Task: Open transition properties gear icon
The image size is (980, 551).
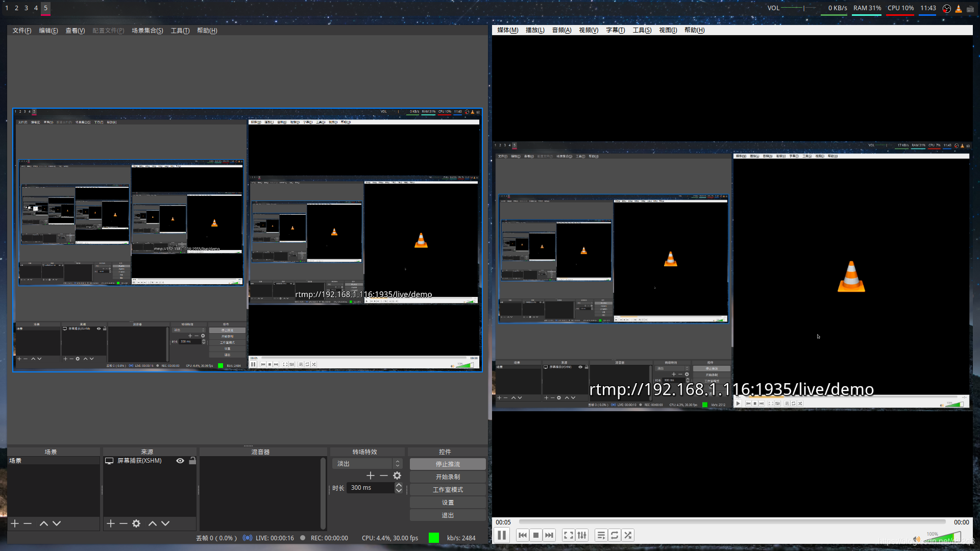Action: coord(397,475)
